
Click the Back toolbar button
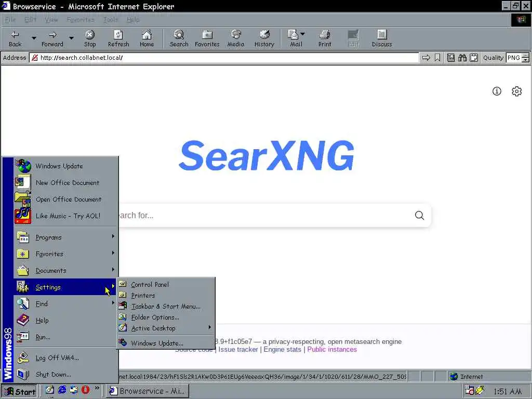(15, 38)
